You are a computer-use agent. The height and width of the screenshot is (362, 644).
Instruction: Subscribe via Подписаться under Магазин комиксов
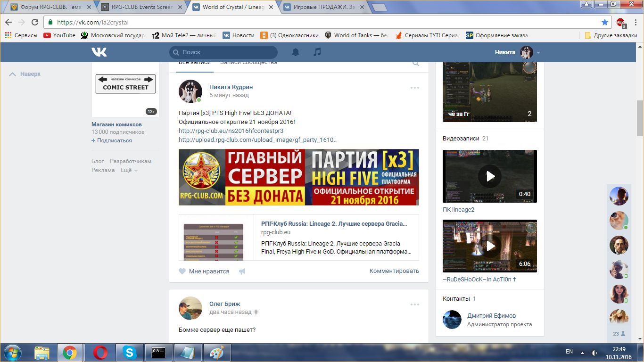point(114,140)
